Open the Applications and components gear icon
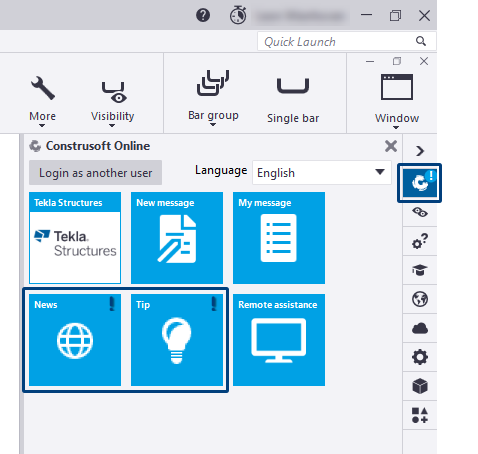The height and width of the screenshot is (454, 478). 420,357
